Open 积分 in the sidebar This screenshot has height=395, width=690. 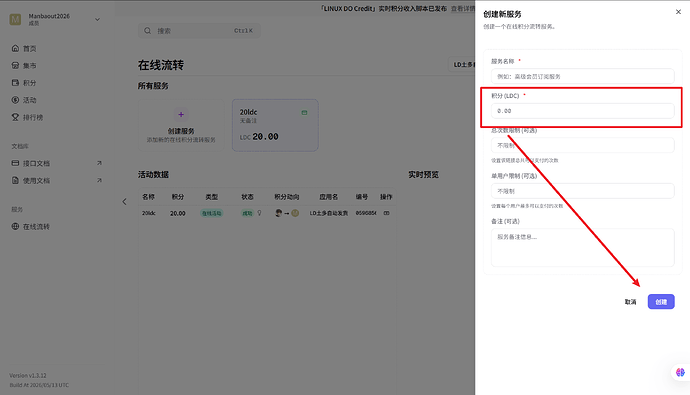tap(29, 83)
